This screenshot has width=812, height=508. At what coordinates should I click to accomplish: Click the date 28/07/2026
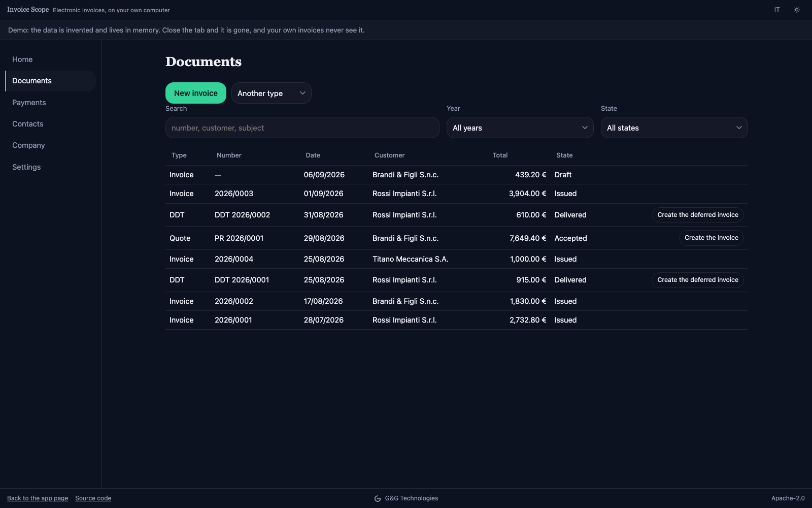pos(324,320)
